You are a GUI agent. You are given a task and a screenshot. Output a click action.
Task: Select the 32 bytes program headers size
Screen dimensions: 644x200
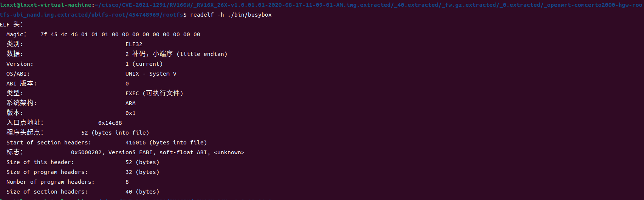click(x=142, y=172)
